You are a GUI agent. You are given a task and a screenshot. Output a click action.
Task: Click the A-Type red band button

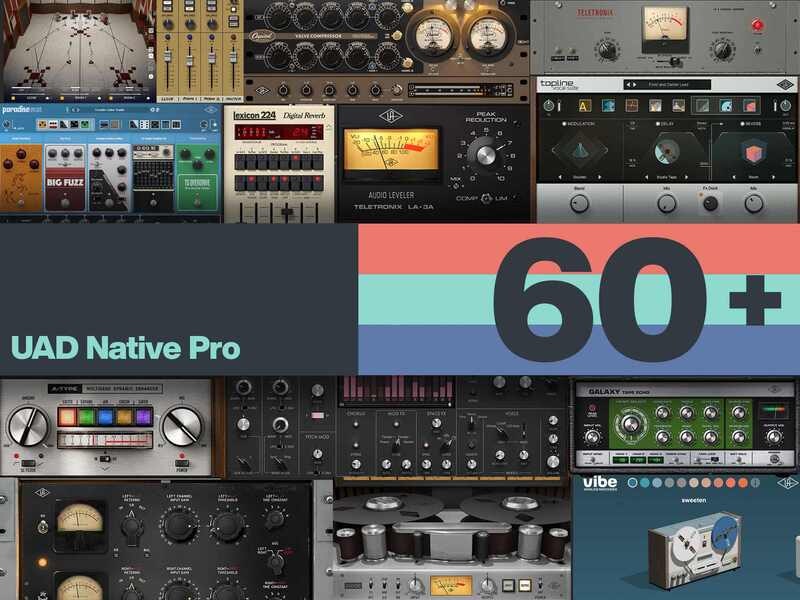click(x=67, y=417)
